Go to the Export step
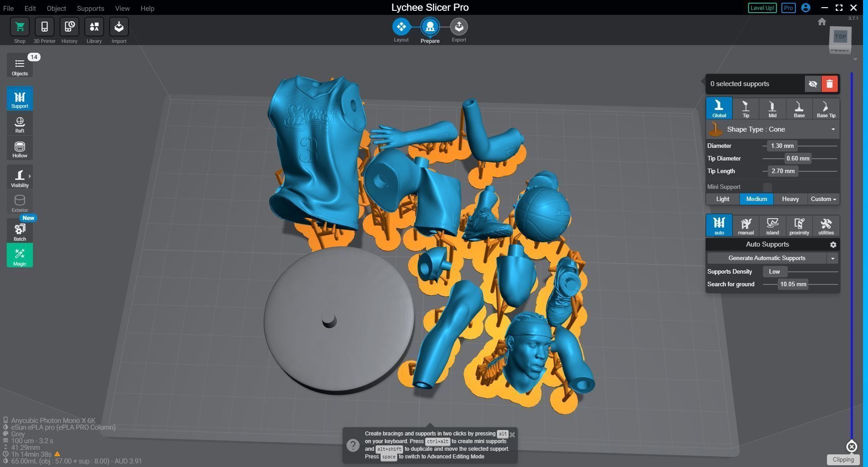The width and height of the screenshot is (868, 467). pos(459,27)
